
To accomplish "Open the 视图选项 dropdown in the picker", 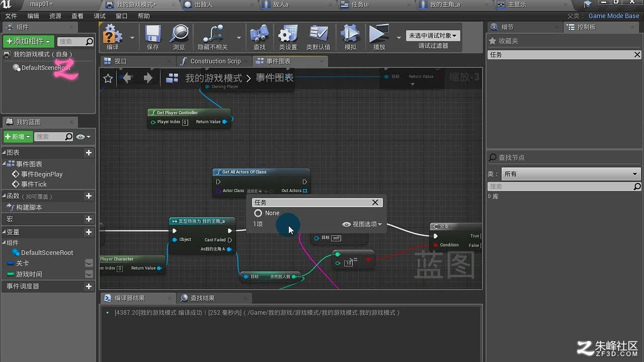I will (362, 224).
